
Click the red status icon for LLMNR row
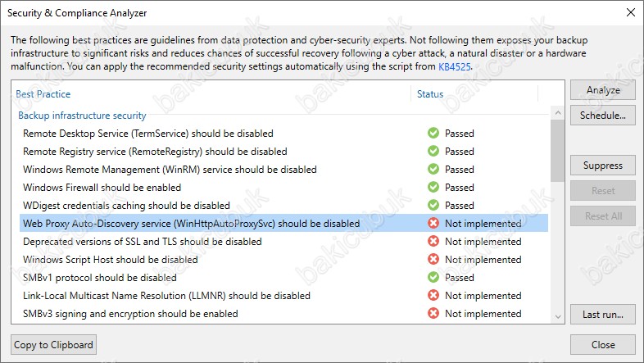pos(433,296)
